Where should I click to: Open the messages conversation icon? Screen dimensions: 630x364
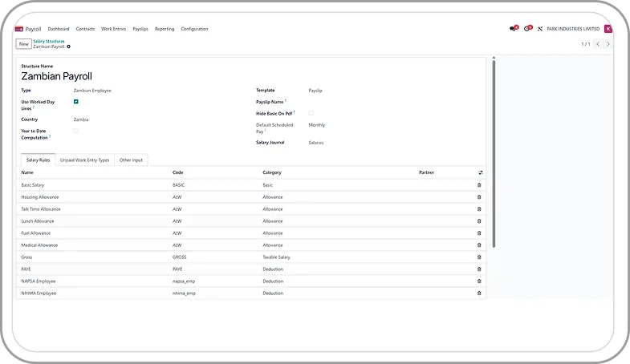tap(513, 29)
